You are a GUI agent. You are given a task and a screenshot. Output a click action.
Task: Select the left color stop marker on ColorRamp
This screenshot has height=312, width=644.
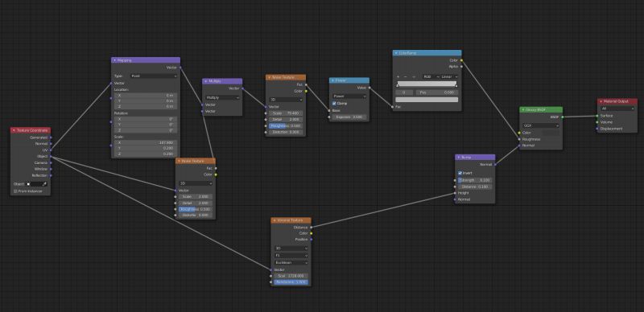[398, 86]
